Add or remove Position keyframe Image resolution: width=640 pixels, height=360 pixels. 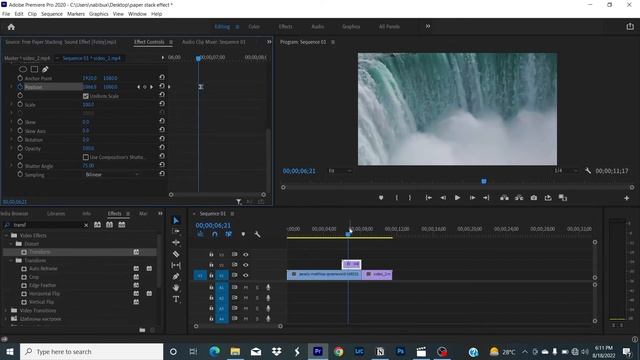(145, 87)
